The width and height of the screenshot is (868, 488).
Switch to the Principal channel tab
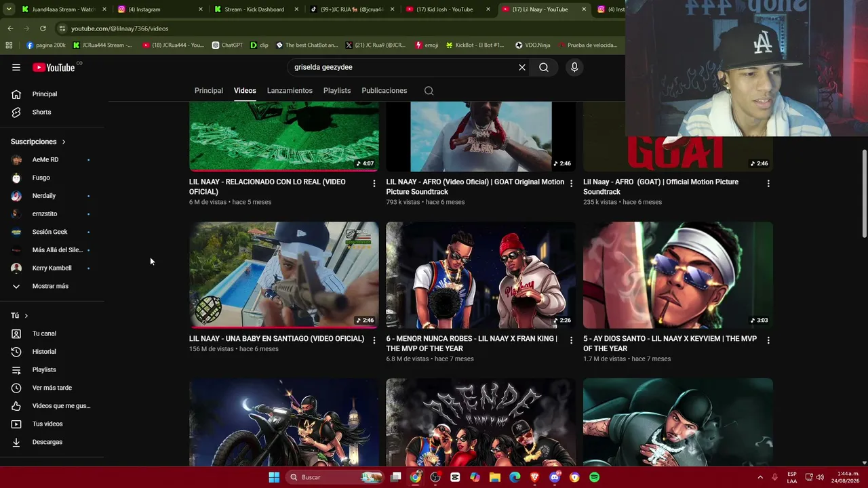pos(209,91)
